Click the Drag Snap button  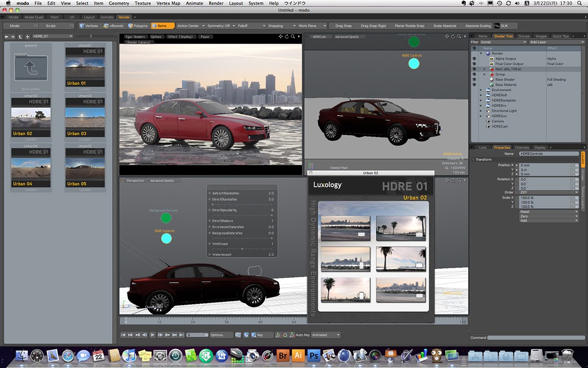343,26
